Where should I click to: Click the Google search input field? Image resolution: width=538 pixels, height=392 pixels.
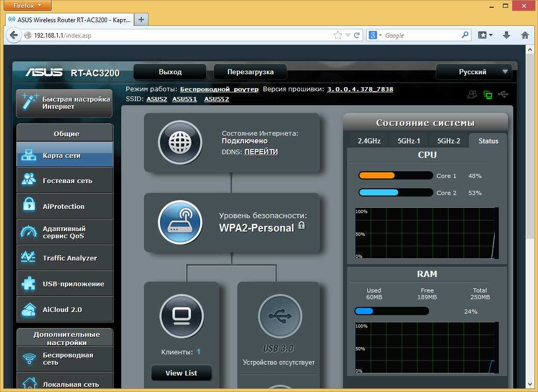click(x=422, y=35)
